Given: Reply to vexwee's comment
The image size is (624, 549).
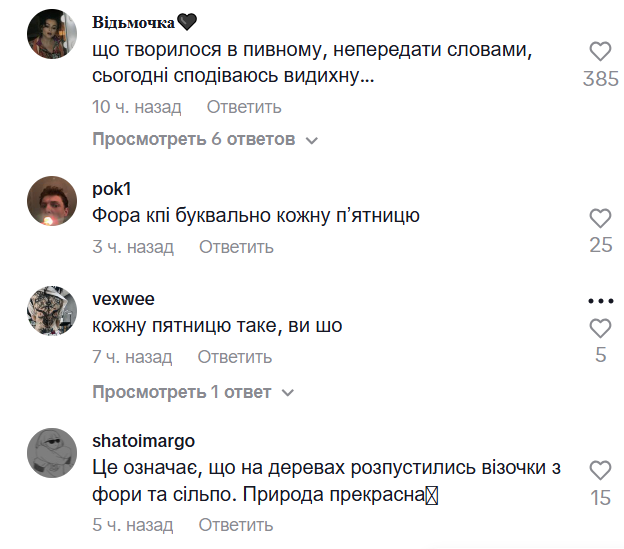Looking at the screenshot, I should click(x=234, y=357).
